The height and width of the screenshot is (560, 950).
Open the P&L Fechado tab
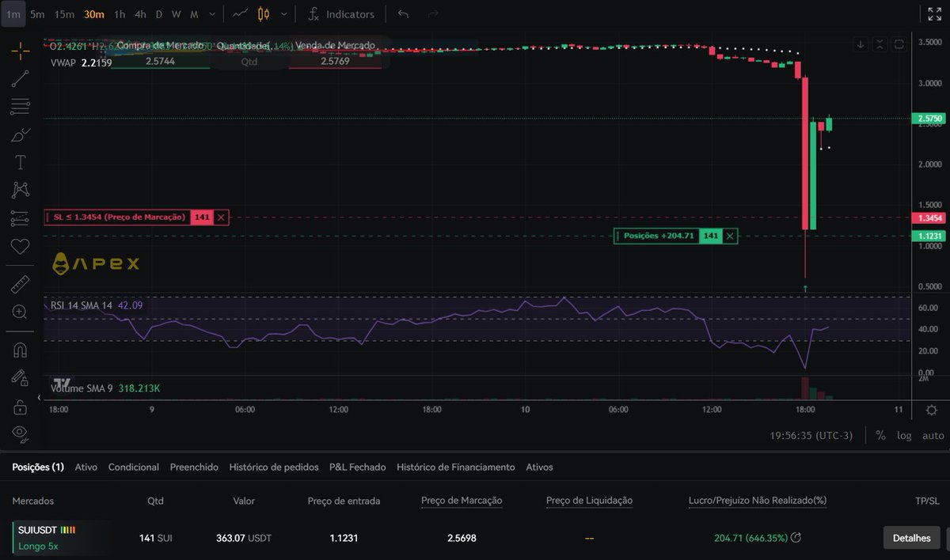click(357, 467)
